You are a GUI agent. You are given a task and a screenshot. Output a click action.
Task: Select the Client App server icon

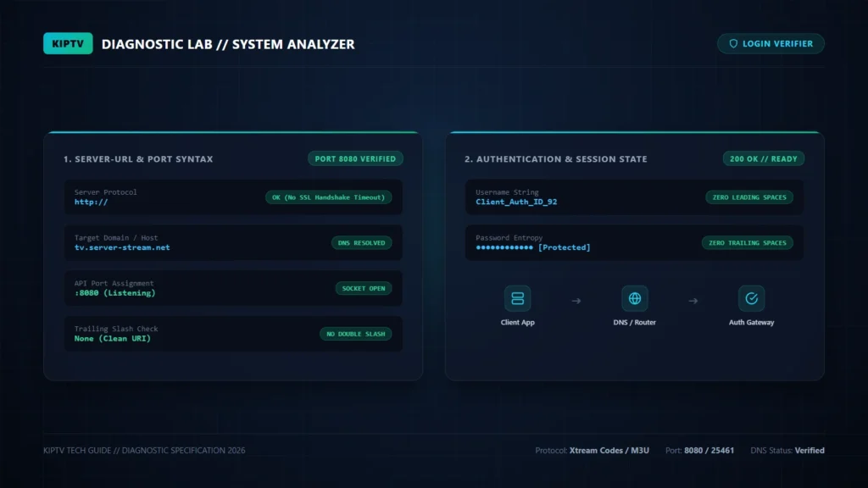point(518,299)
